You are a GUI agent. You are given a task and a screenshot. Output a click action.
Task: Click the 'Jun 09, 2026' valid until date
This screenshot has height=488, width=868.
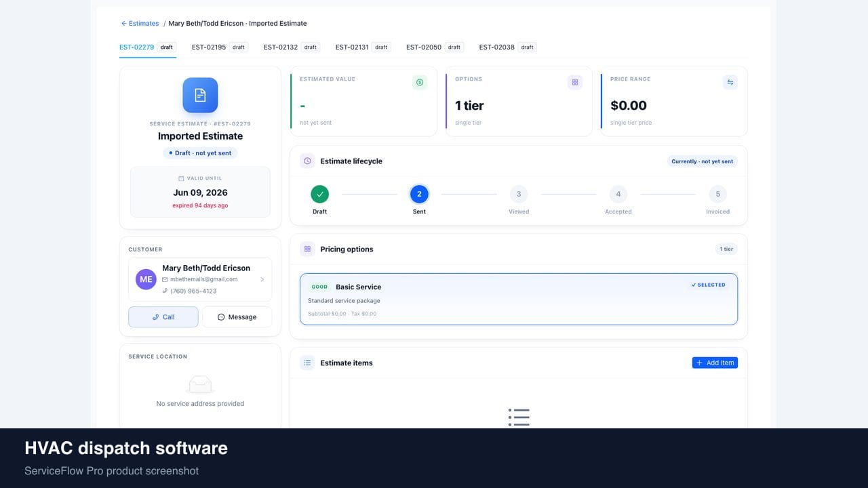(x=200, y=192)
